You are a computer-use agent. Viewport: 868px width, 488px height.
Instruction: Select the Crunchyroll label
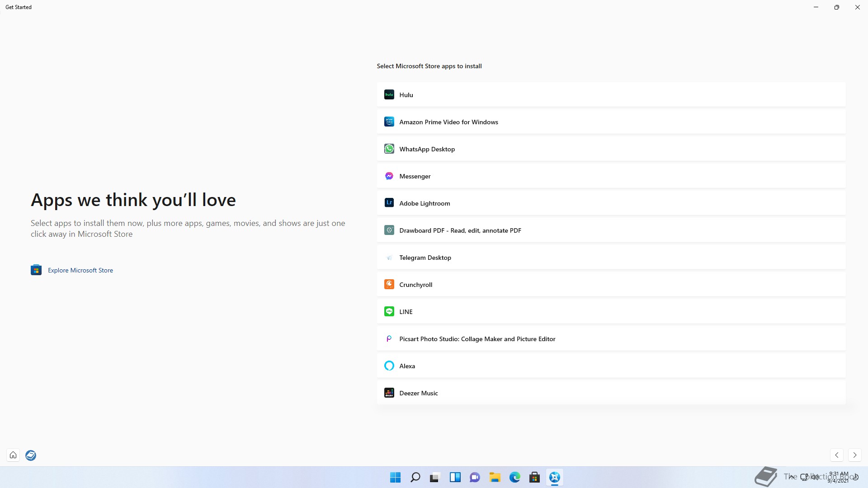tap(415, 285)
